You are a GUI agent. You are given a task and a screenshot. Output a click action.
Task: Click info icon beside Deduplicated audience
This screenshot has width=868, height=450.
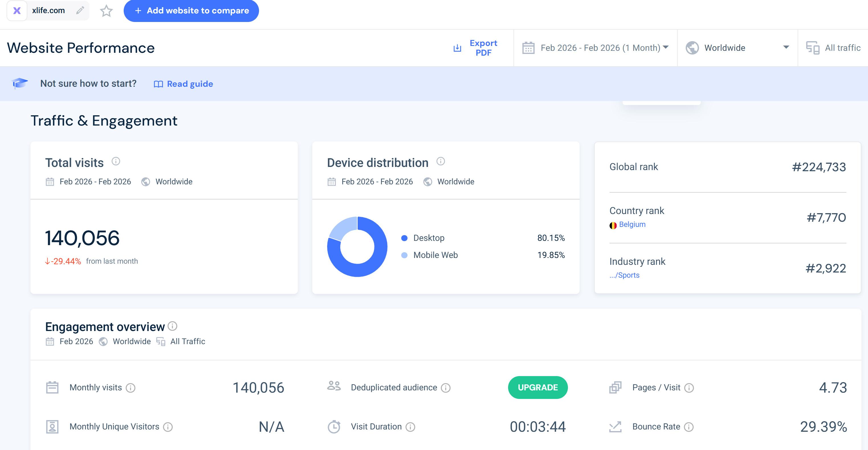(445, 388)
